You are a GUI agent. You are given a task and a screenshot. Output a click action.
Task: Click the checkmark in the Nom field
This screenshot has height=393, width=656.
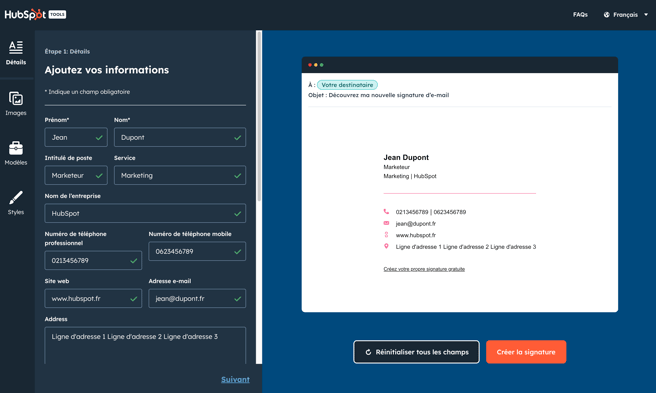pyautogui.click(x=237, y=137)
